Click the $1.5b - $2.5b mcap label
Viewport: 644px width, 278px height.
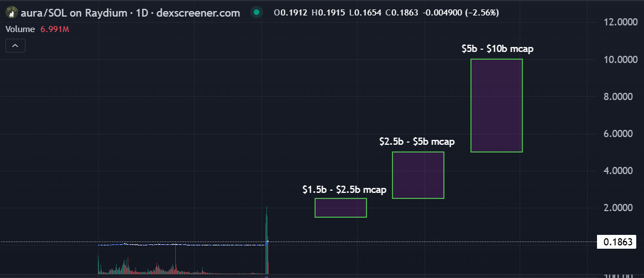[344, 190]
